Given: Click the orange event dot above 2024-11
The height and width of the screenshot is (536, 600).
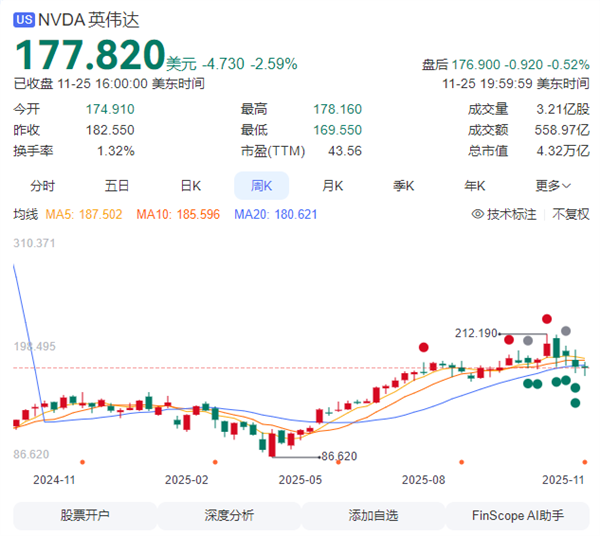Looking at the screenshot, I should point(81,462).
